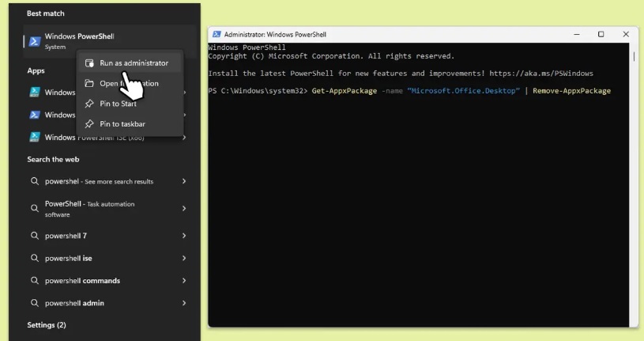Click the pin icon next to Pin to taskbar
Viewport: 644px width, 341px height.
coord(89,124)
